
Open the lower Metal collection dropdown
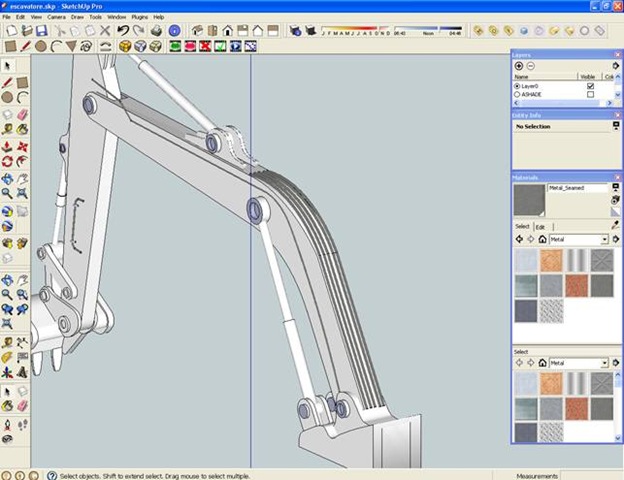click(x=605, y=363)
